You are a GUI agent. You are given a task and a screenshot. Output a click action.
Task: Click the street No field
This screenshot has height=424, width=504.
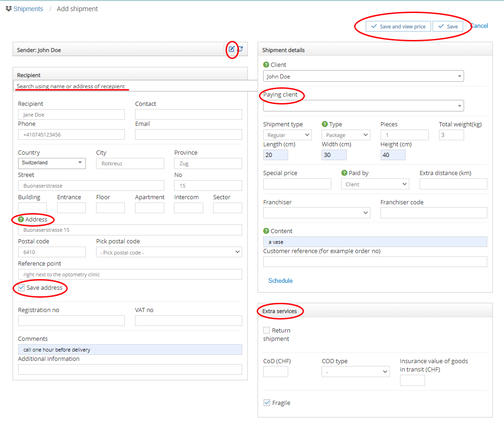208,186
